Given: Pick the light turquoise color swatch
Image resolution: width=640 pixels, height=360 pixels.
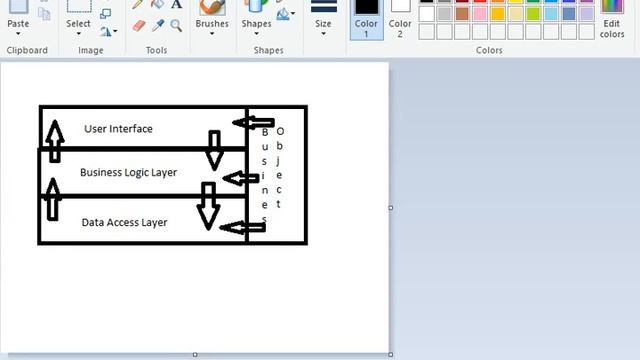Looking at the screenshot, I should pos(551,14).
